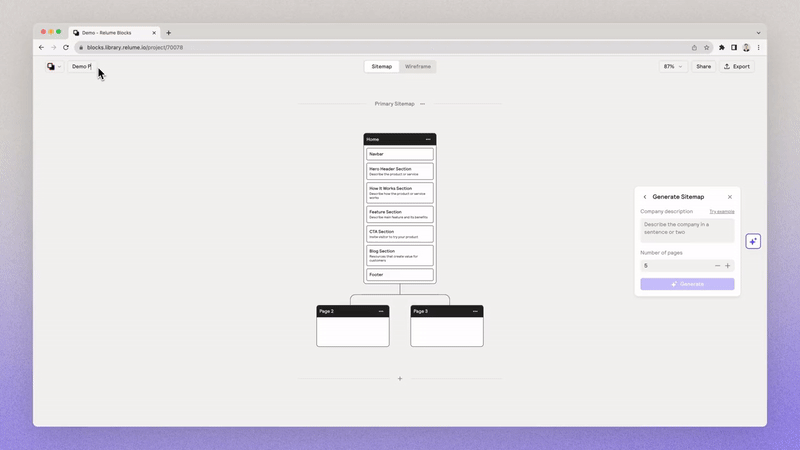800x450 pixels.
Task: Open the AI sparkle generate button
Action: coord(753,241)
